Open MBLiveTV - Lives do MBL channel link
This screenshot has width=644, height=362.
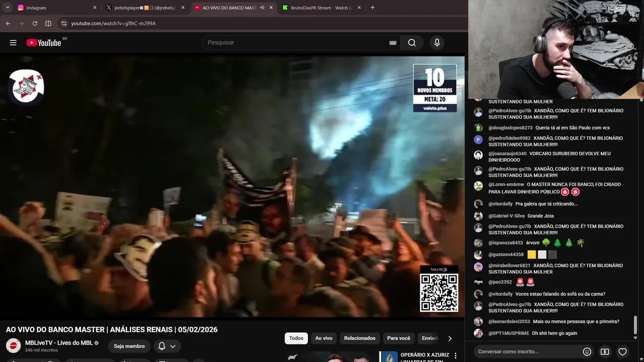click(59, 343)
